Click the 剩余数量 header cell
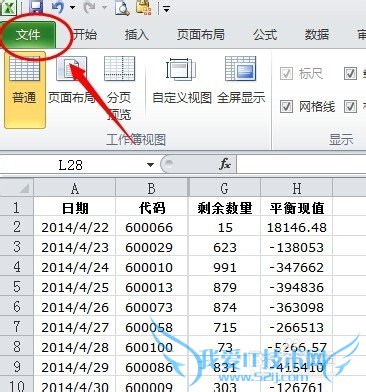This screenshot has width=366, height=392. (x=224, y=208)
